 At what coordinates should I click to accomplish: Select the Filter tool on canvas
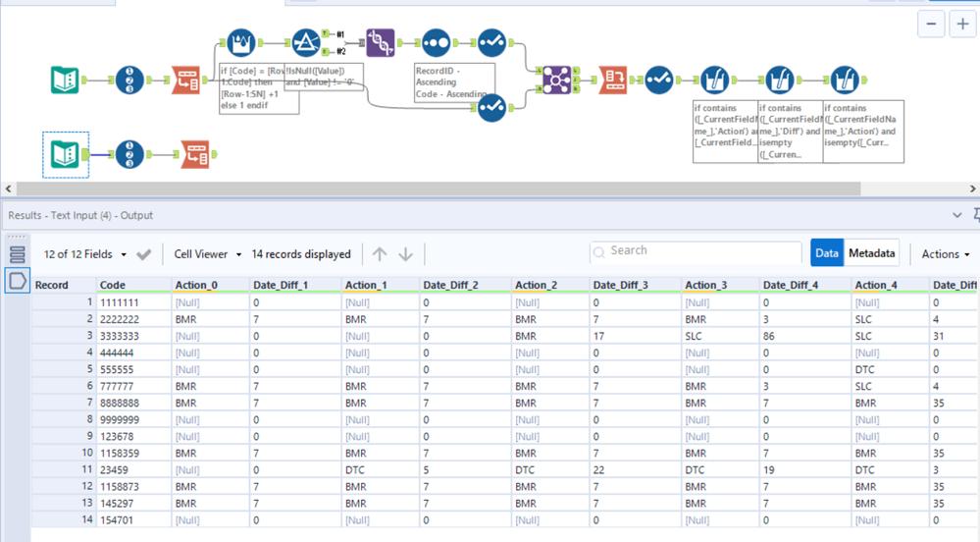click(x=306, y=43)
